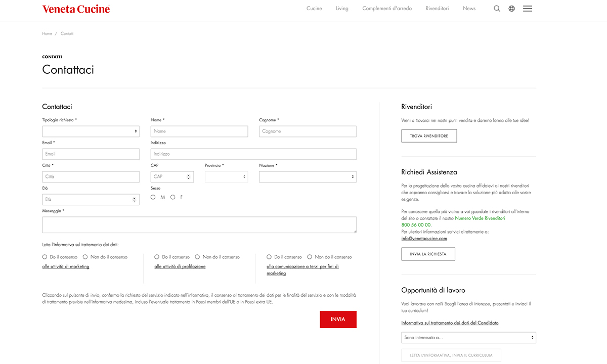Open alla comunicazione a terzi link

point(302,270)
